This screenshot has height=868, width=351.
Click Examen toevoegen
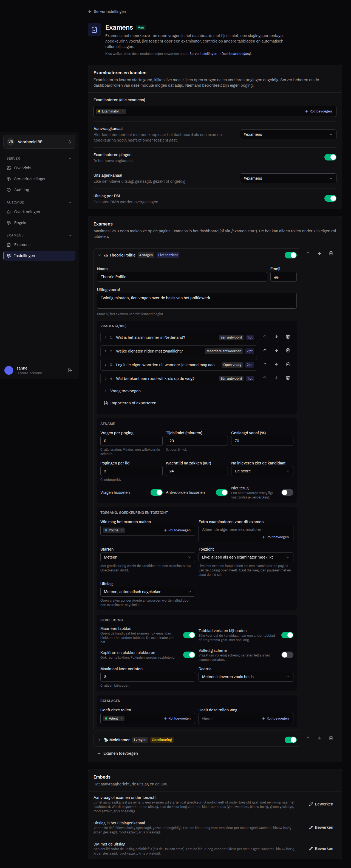pos(118,753)
